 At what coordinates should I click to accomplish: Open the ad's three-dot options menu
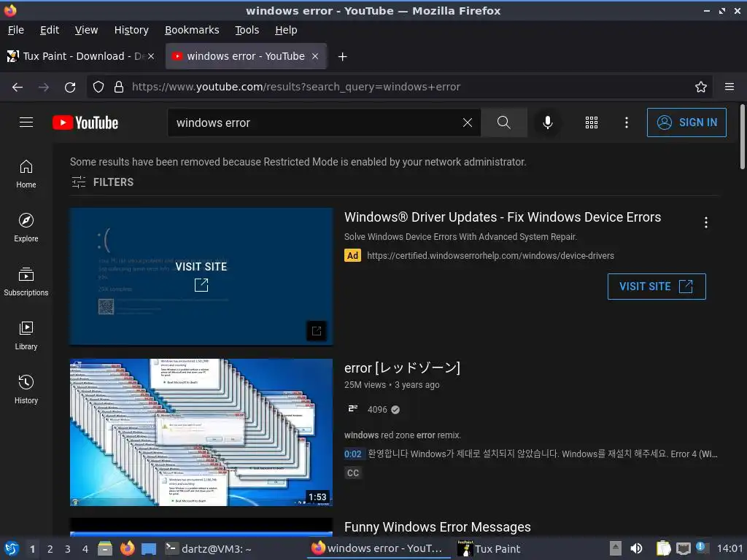click(705, 222)
